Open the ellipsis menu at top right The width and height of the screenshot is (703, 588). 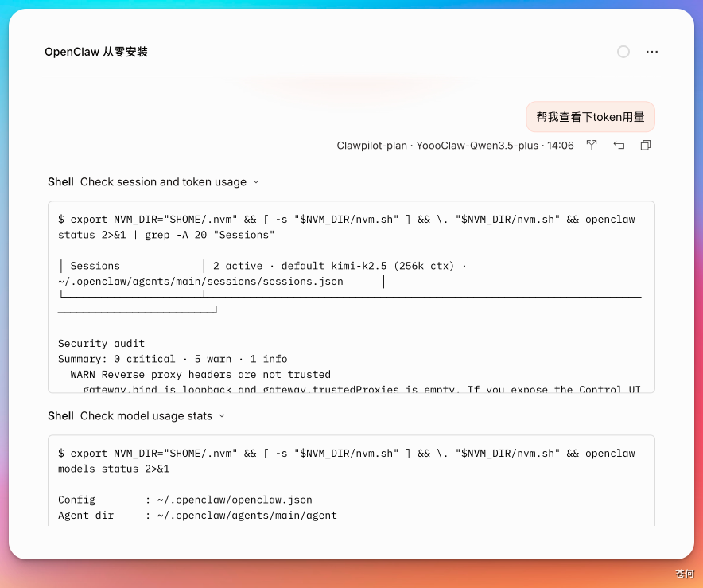click(x=652, y=52)
